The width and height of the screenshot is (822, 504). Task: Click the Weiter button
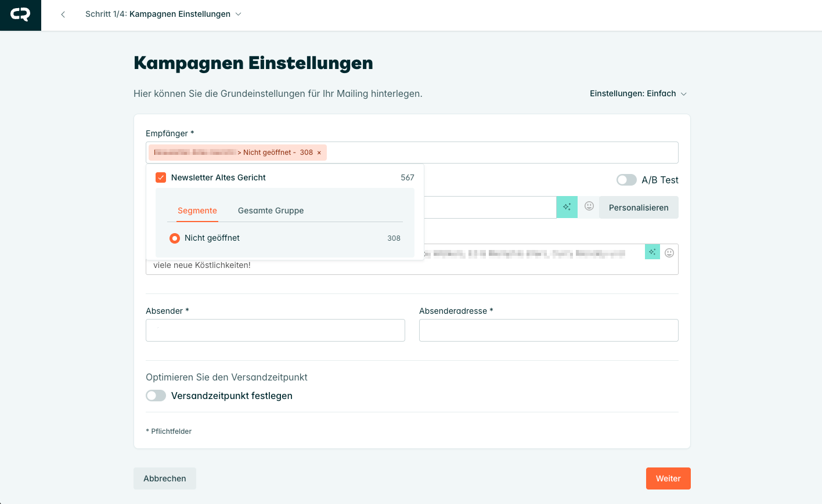tap(668, 478)
